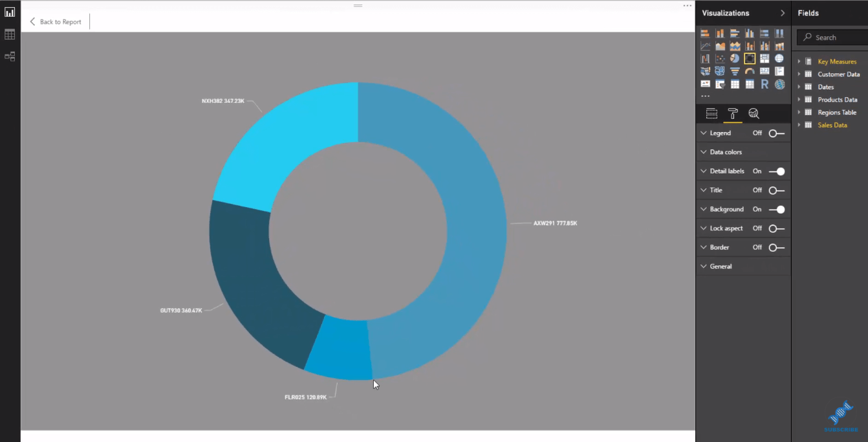Select the Line chart visualization
This screenshot has width=868, height=442.
point(705,46)
